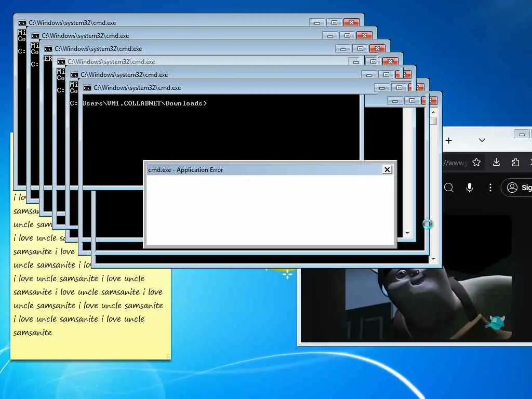The width and height of the screenshot is (532, 399).
Task: Click the last "samsanite" line on sticky note
Action: 33,332
